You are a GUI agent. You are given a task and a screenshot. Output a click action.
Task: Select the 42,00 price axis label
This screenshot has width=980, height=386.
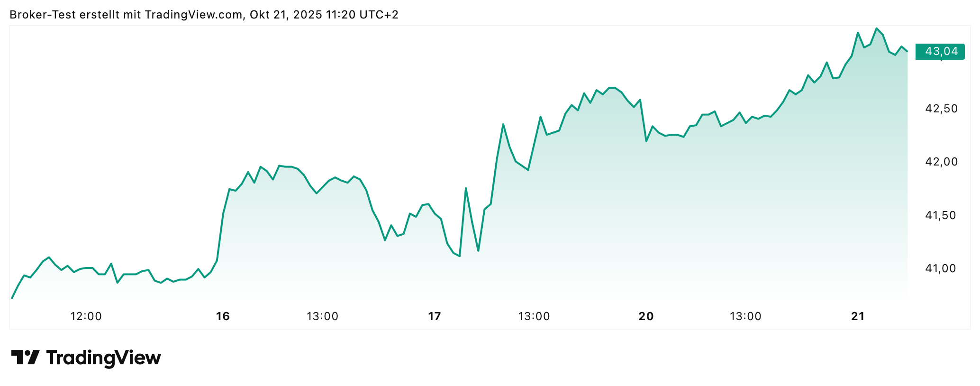point(941,162)
